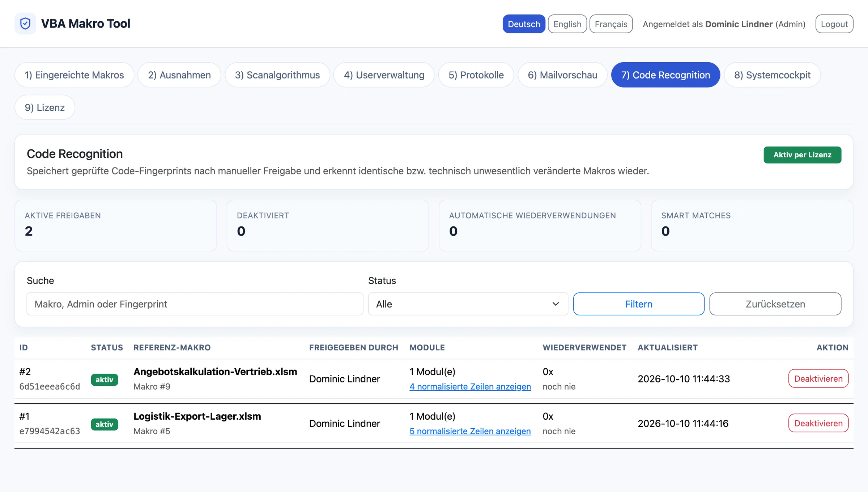Click the Automatische Wiederverwendungen card

(540, 225)
